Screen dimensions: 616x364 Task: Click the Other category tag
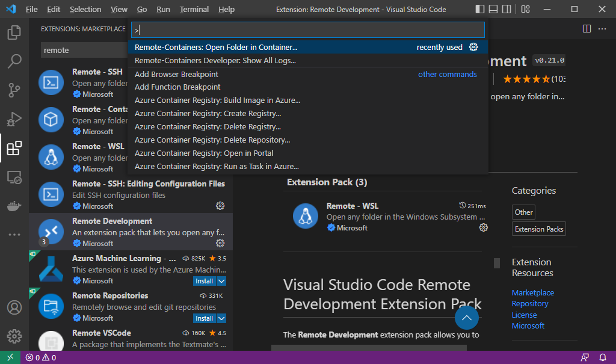point(523,212)
